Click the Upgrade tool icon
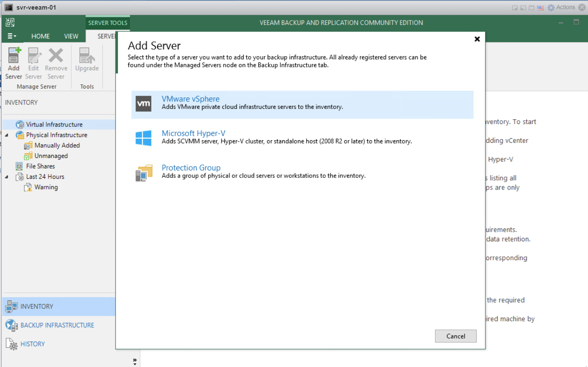Image resolution: width=588 pixels, height=367 pixels. [x=87, y=55]
